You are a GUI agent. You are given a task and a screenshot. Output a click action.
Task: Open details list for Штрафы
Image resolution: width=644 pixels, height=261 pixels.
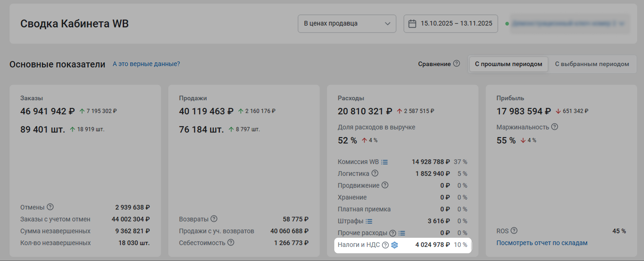[x=369, y=221]
